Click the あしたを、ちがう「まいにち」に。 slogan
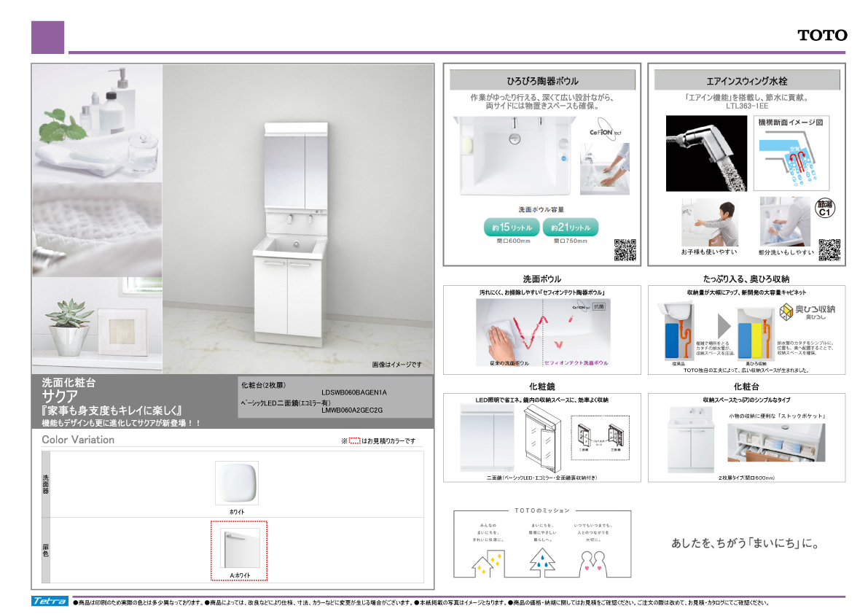Viewport: 868px width, 614px height. point(746,543)
